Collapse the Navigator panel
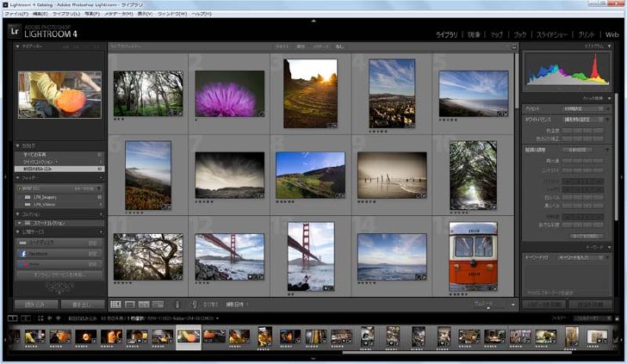 [x=17, y=46]
